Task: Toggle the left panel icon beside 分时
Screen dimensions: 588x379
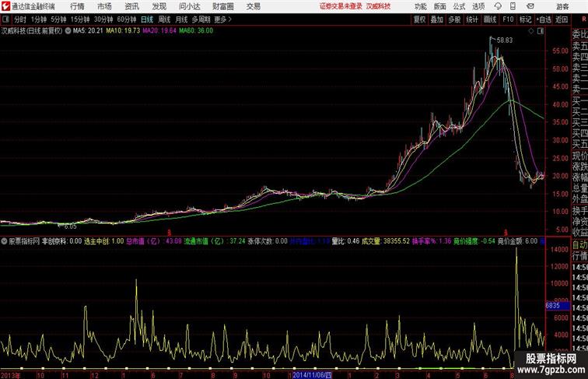Action: (5, 19)
